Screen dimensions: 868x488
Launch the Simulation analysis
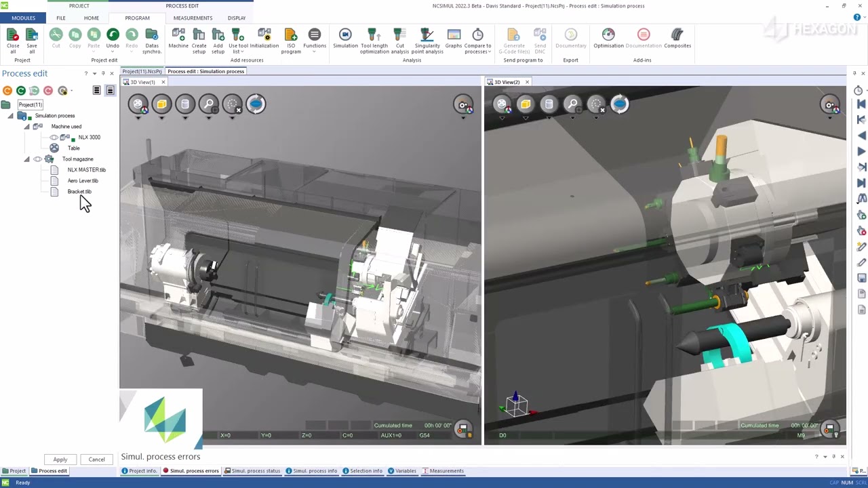coord(345,39)
